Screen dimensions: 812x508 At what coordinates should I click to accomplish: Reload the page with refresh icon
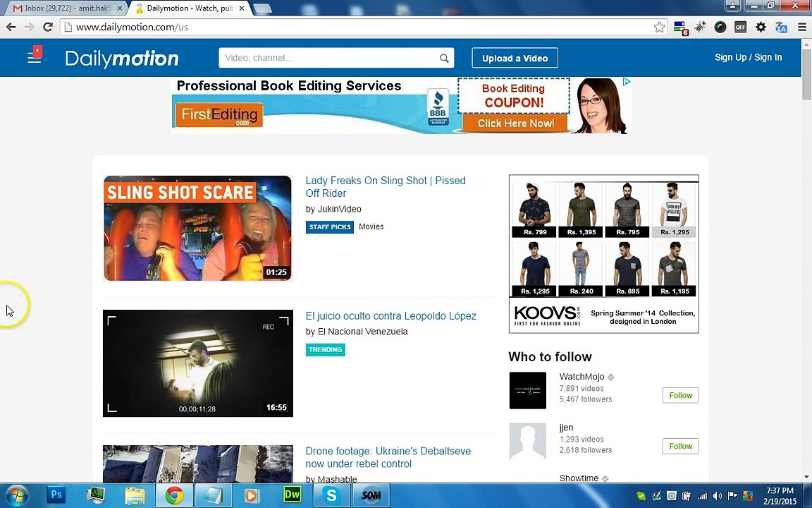(48, 27)
